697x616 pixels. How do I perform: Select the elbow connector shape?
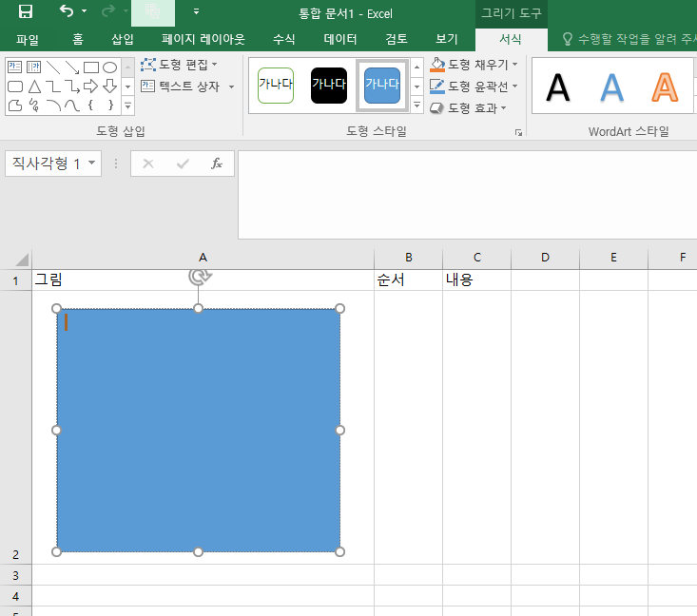[x=53, y=87]
